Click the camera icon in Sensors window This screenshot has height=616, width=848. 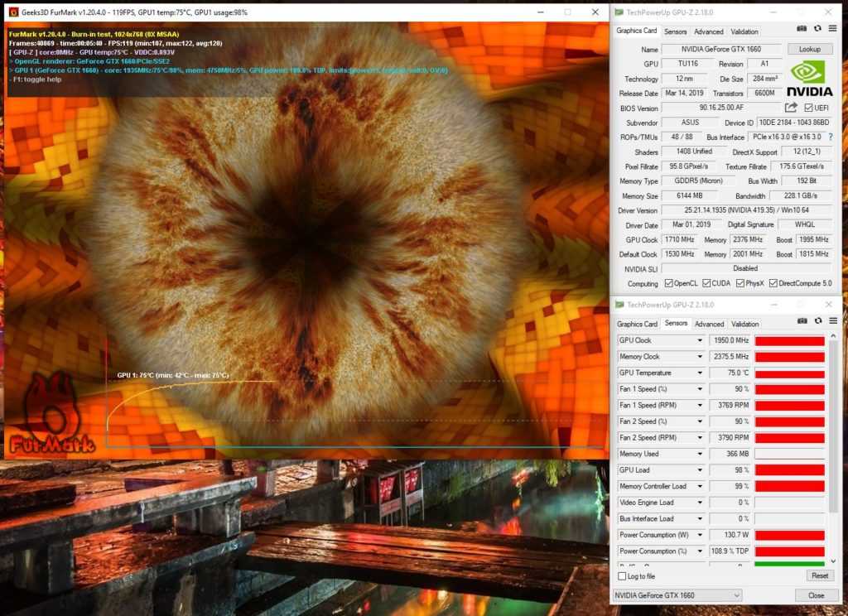pyautogui.click(x=801, y=324)
